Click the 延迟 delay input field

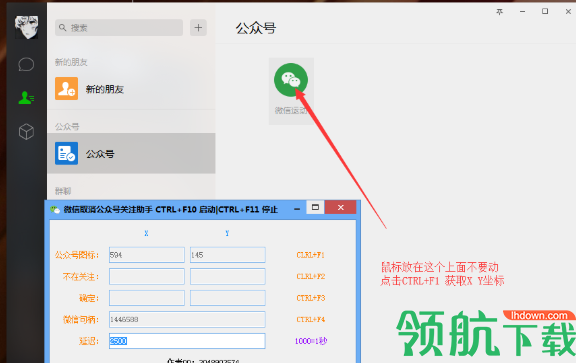[187, 341]
